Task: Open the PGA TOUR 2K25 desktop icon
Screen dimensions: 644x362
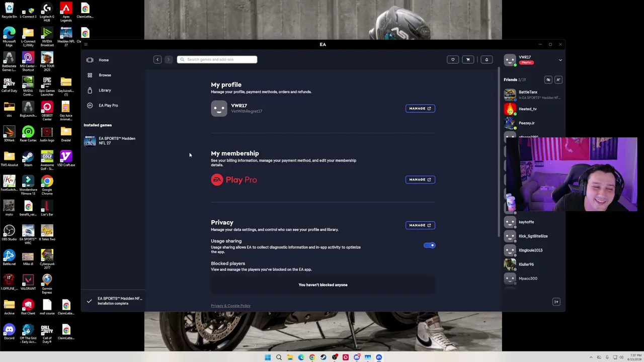Action: 47,61
